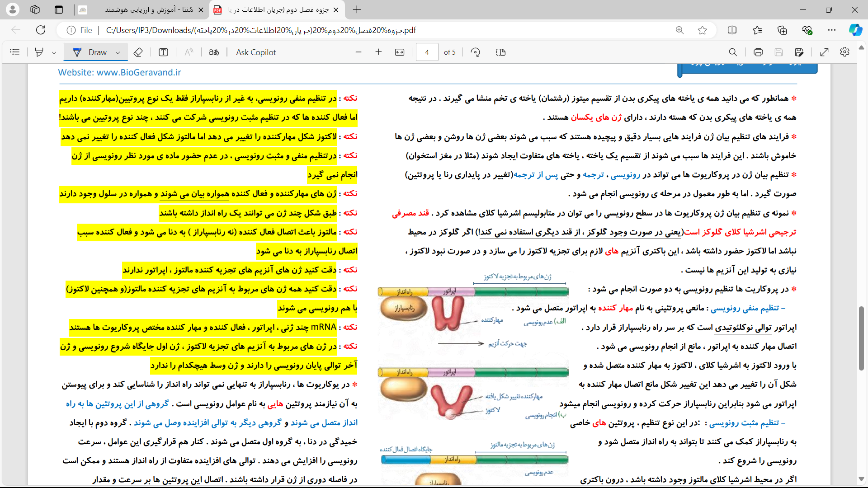Click the vertical scrollbar thumb
The width and height of the screenshot is (868, 488).
point(862,338)
